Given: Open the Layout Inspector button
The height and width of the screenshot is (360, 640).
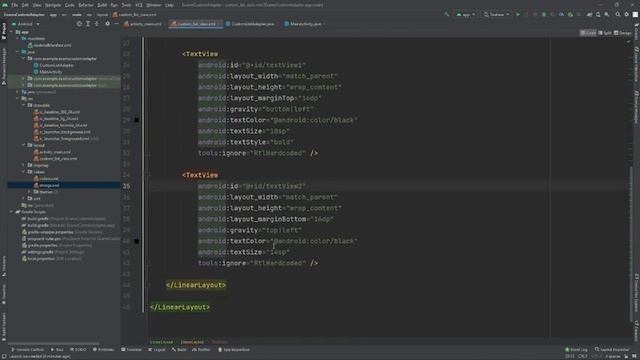Looking at the screenshot, I should 612,350.
